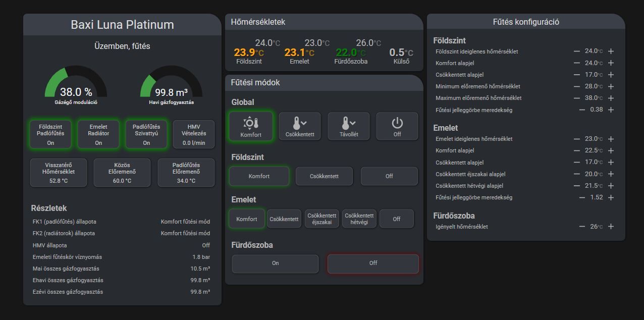Set Földszint mode to Komfort
This screenshot has height=320, width=644.
click(x=259, y=176)
